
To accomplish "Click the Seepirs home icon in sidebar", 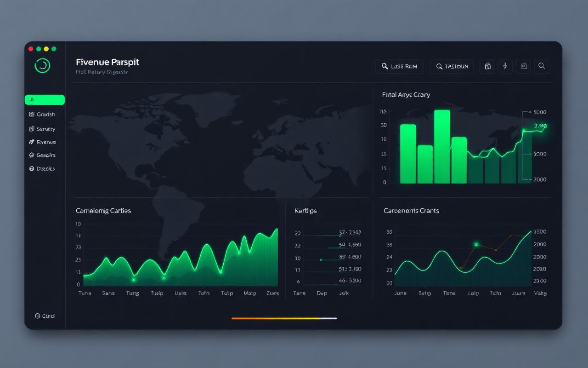I will pyautogui.click(x=31, y=155).
